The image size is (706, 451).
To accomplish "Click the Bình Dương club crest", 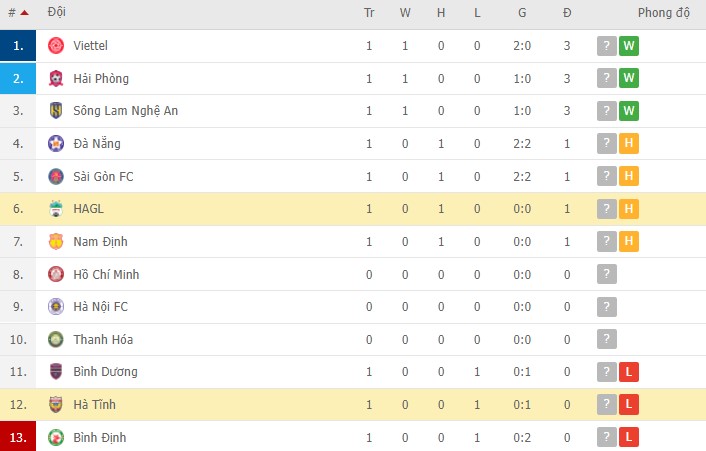I will pyautogui.click(x=56, y=372).
